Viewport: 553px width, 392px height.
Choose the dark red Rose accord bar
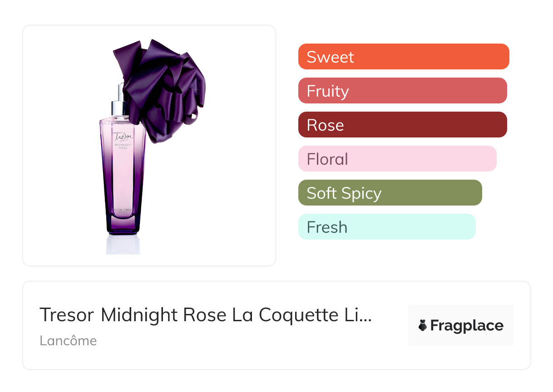coord(402,125)
